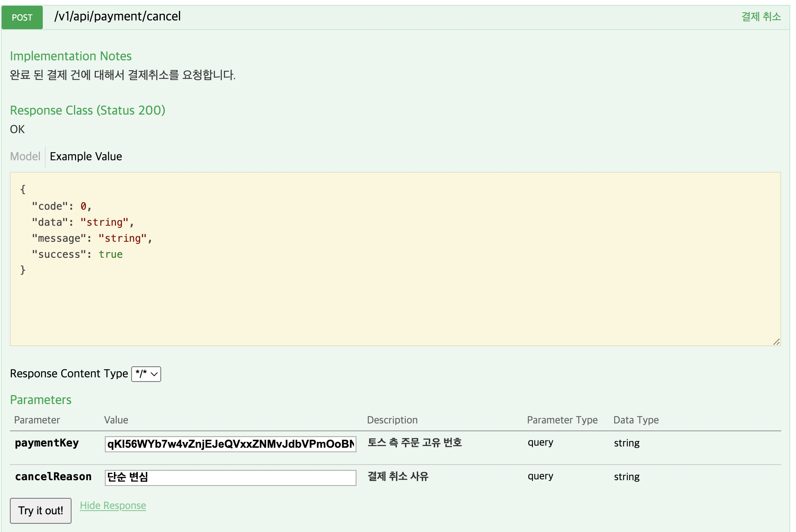Grab the resize handle of example box
The image size is (796, 532).
coord(776,342)
